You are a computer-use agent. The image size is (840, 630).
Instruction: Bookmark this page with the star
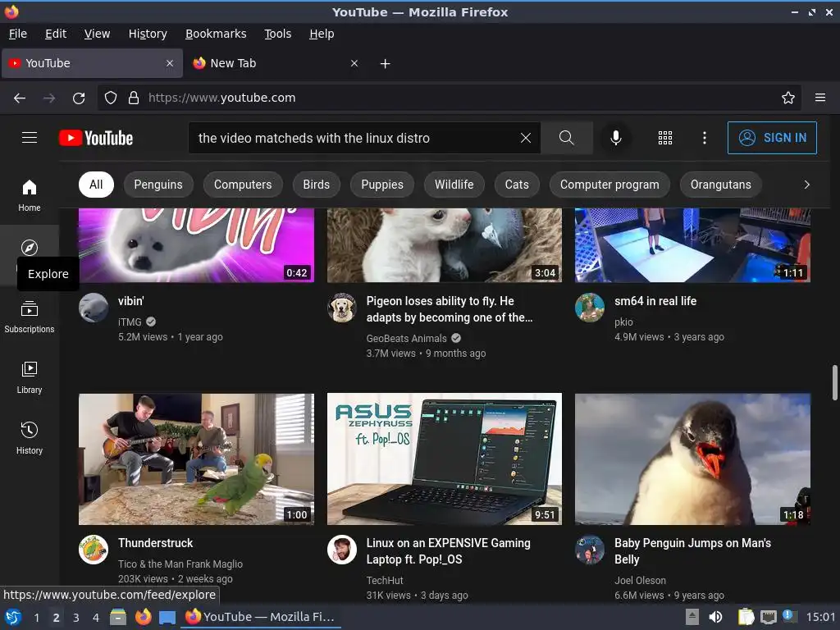pyautogui.click(x=788, y=98)
